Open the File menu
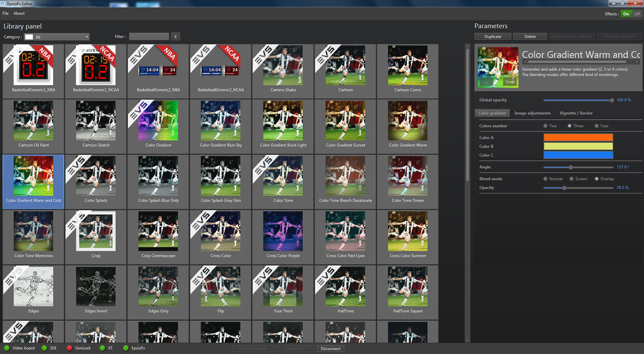 pos(6,13)
